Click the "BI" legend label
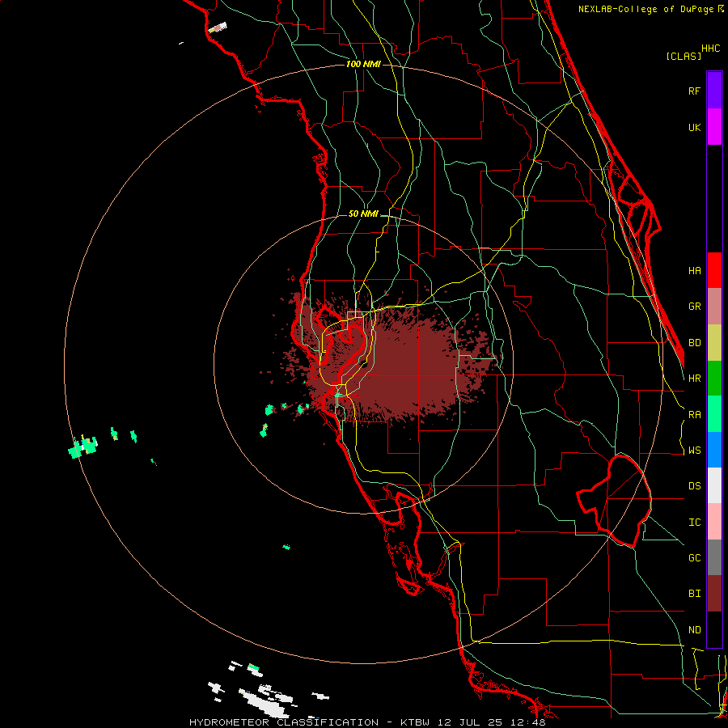Screen dimensions: 728x728 [x=694, y=594]
